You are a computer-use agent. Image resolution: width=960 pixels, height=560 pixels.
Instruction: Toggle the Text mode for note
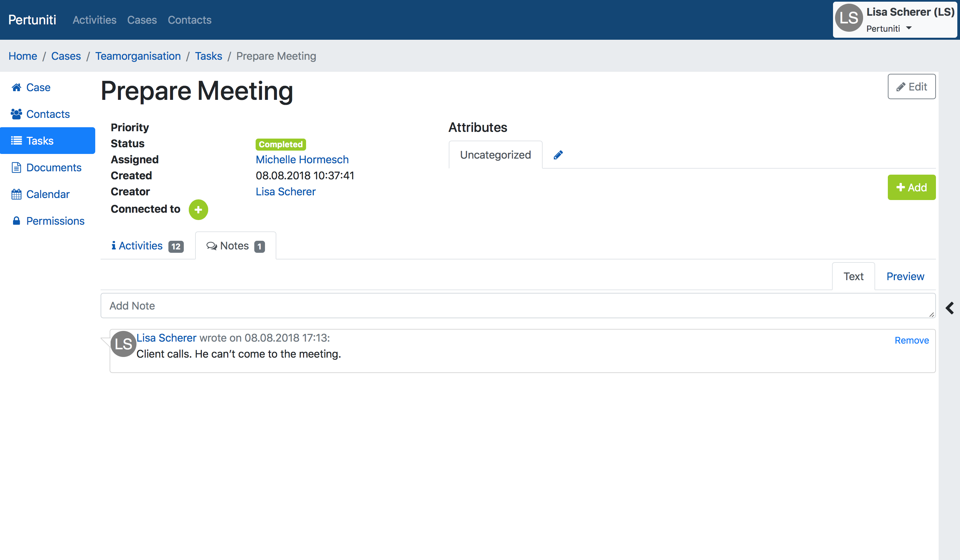[x=854, y=276]
